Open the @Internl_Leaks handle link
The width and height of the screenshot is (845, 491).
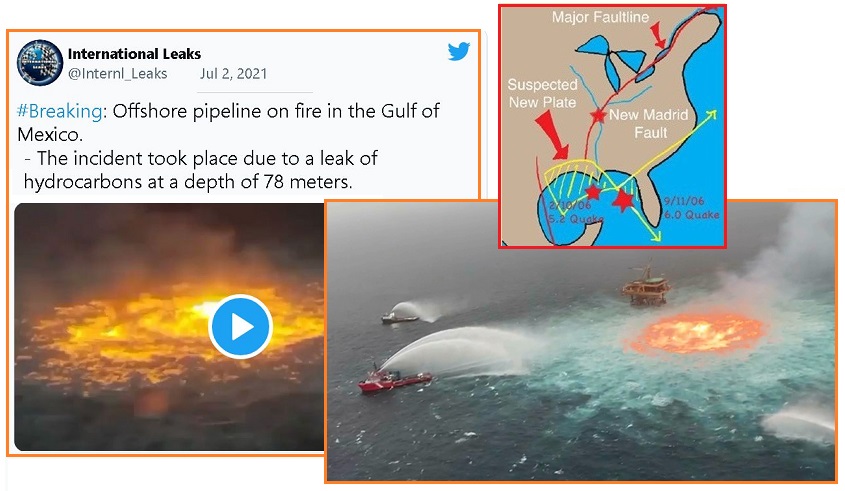(x=117, y=73)
